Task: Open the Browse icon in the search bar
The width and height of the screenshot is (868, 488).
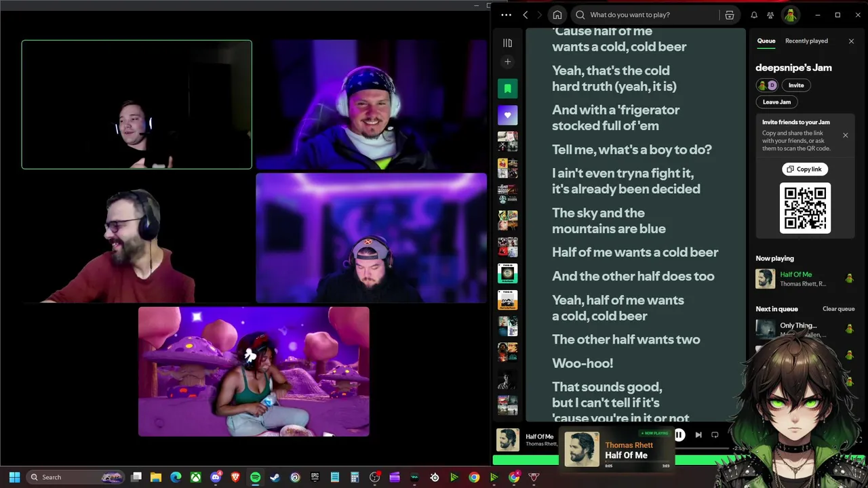Action: pyautogui.click(x=730, y=15)
